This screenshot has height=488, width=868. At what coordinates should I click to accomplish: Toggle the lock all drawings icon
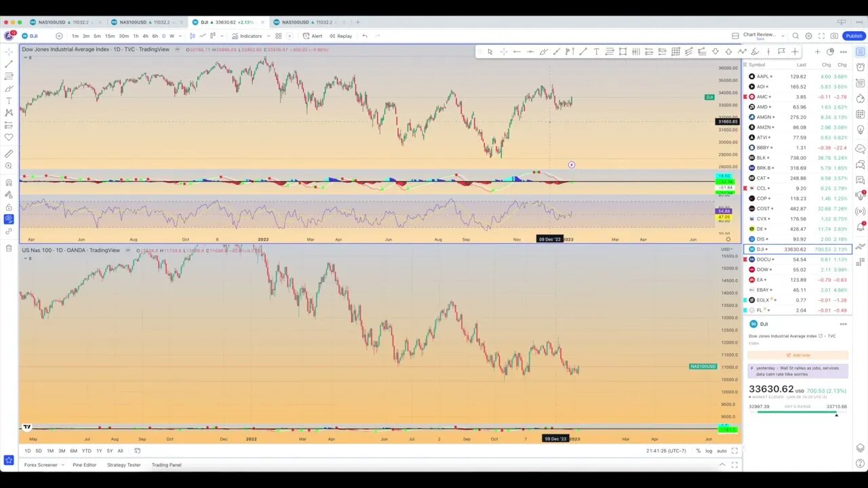9,207
